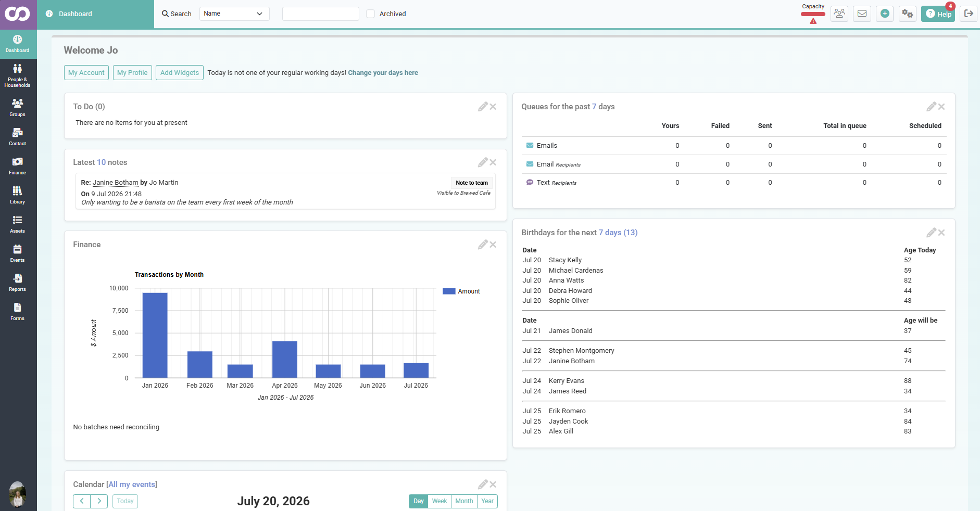Edit the Finance widget with pencil icon

[x=483, y=245]
